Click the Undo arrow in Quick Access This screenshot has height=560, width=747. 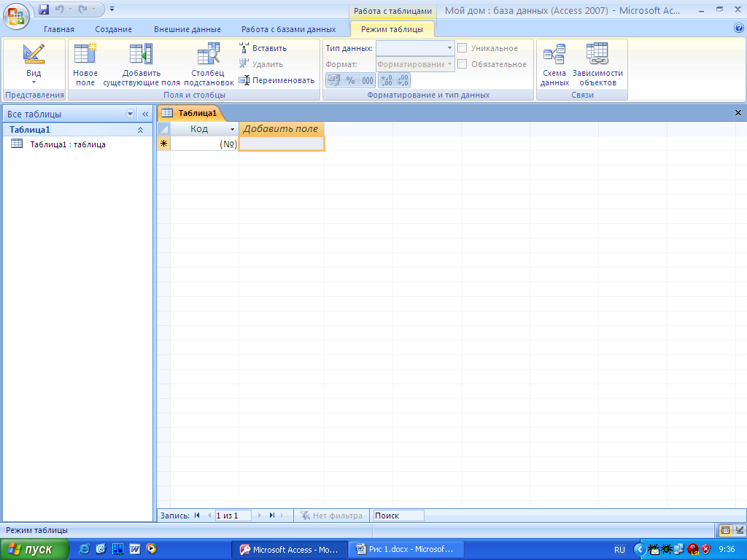59,9
